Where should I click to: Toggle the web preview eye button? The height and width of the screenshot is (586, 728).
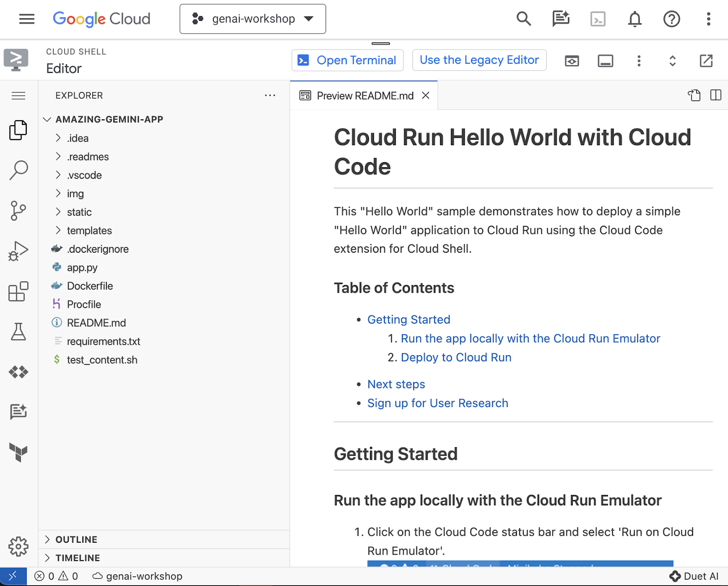tap(571, 61)
